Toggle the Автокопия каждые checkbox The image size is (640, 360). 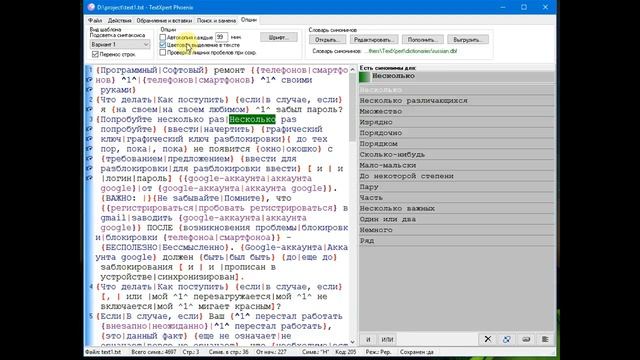[x=162, y=37]
